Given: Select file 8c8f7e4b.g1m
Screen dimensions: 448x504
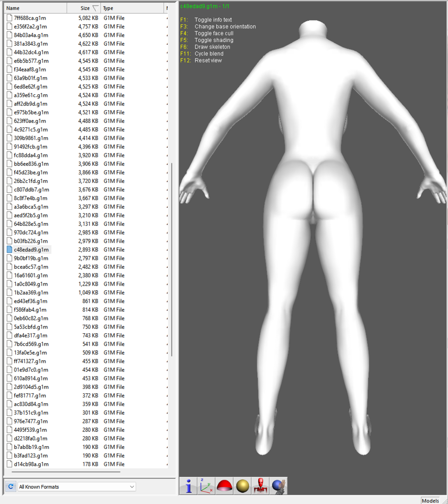Looking at the screenshot, I should pyautogui.click(x=30, y=198).
